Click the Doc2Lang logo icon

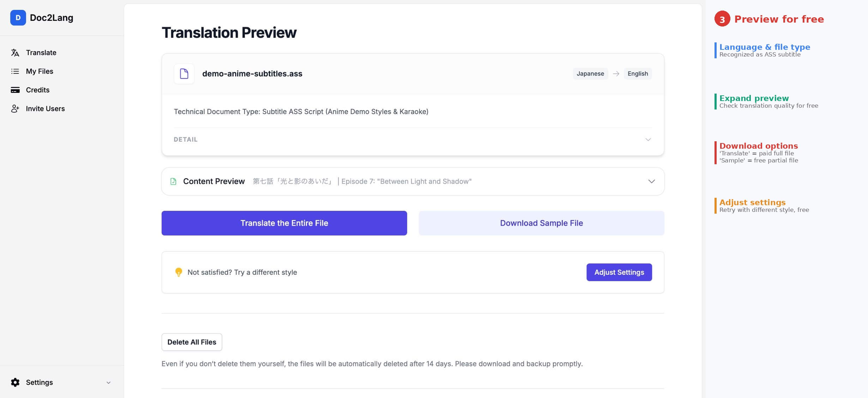click(x=18, y=18)
